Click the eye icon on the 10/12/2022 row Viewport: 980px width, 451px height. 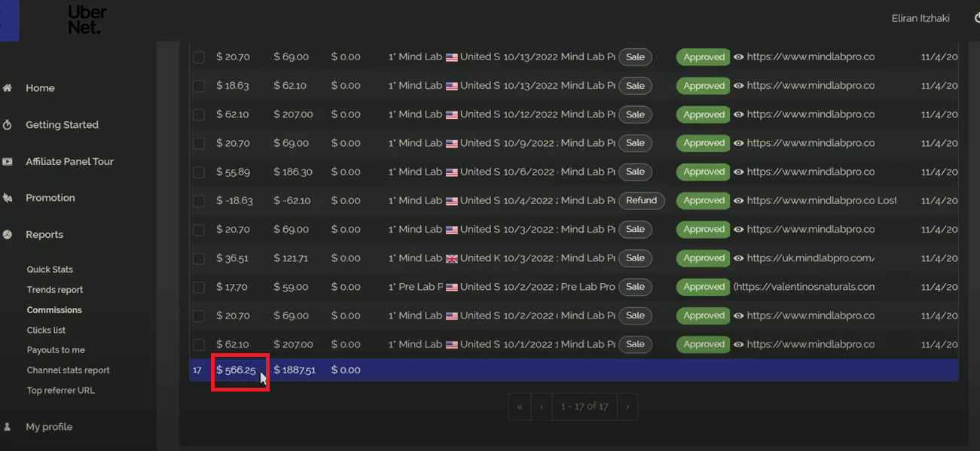click(x=739, y=114)
